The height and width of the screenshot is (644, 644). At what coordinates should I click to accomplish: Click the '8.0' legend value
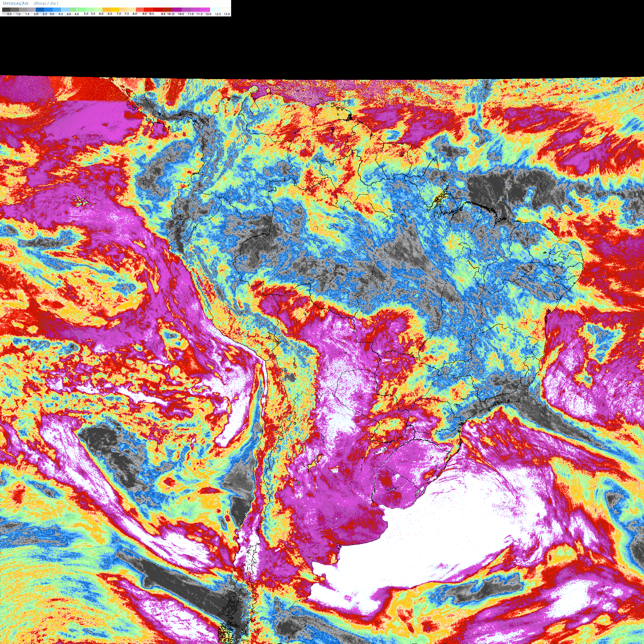click(x=135, y=14)
